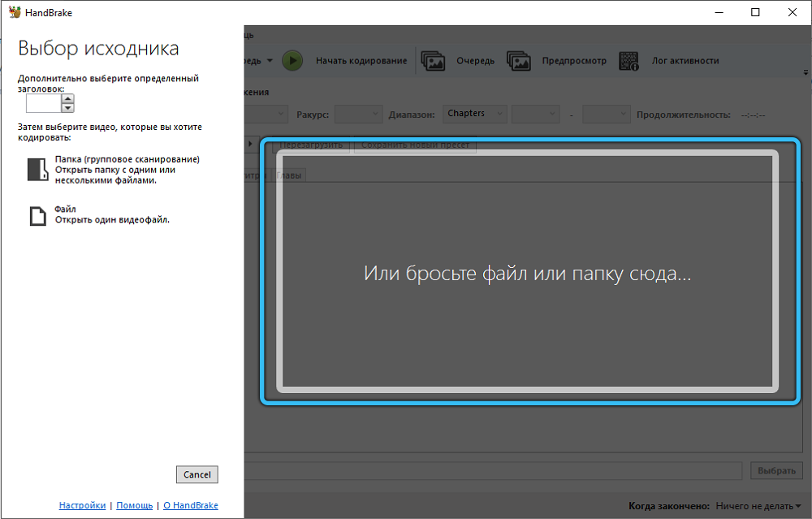Image resolution: width=812 pixels, height=519 pixels.
Task: Switch to the Главы tab
Action: pos(291,175)
